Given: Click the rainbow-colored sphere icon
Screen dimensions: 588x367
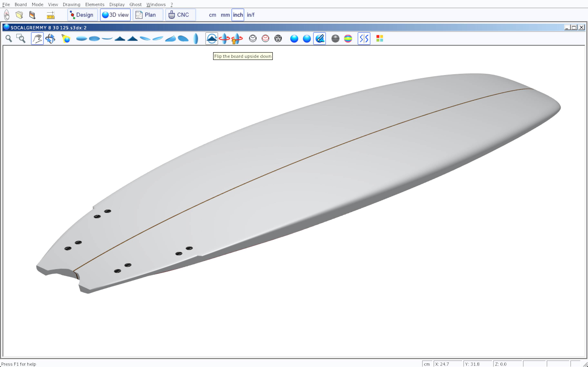Looking at the screenshot, I should [x=348, y=39].
